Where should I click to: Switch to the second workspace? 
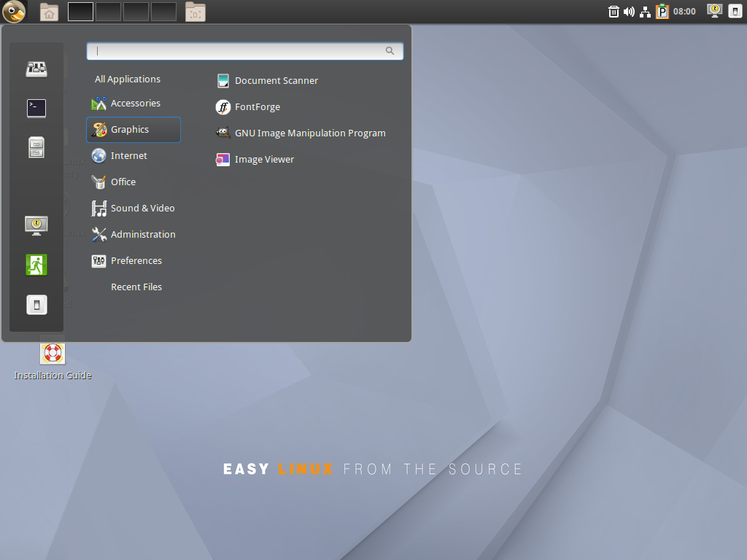point(108,12)
